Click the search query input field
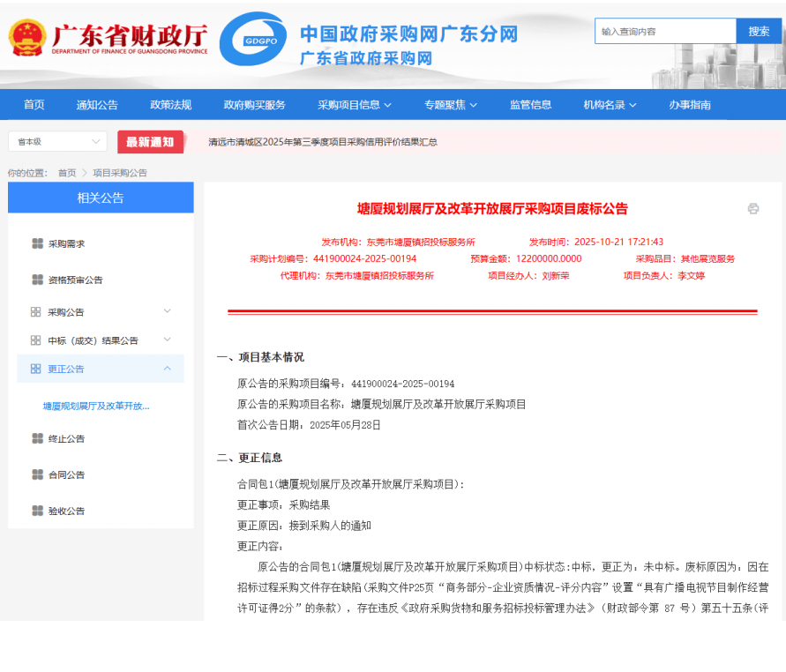 [665, 32]
